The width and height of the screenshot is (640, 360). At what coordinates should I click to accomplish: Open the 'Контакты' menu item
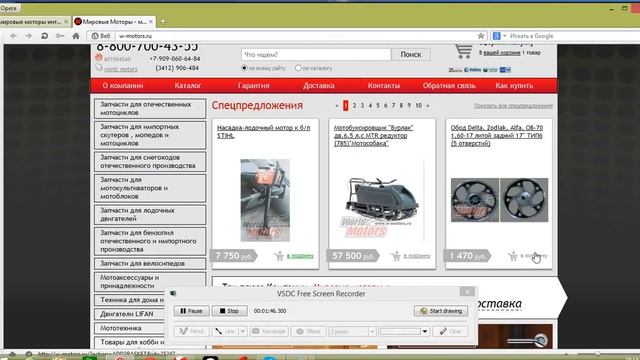(x=384, y=86)
